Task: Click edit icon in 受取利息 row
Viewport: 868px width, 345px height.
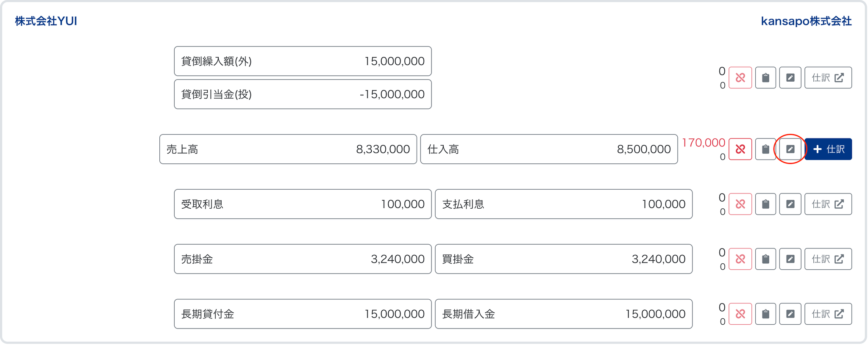Action: point(790,204)
